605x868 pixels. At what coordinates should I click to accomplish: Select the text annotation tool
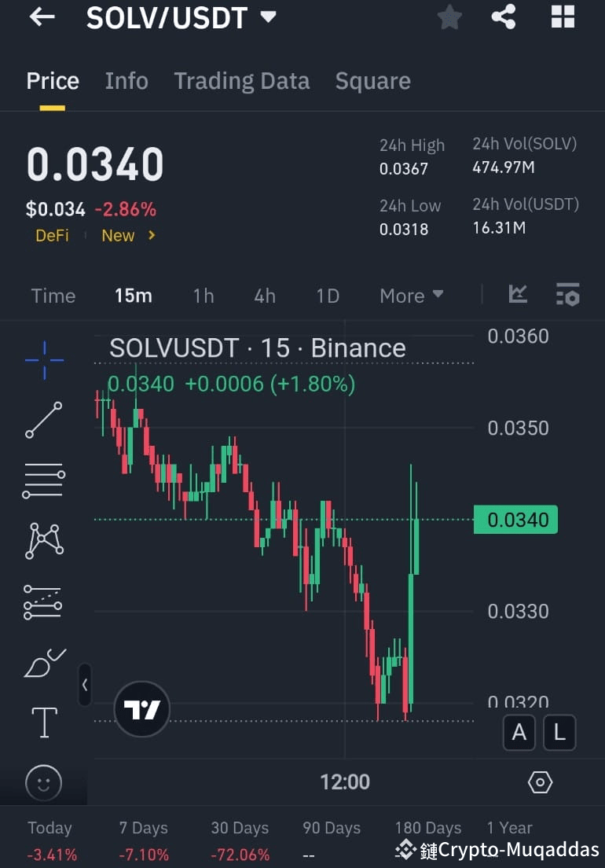(43, 721)
